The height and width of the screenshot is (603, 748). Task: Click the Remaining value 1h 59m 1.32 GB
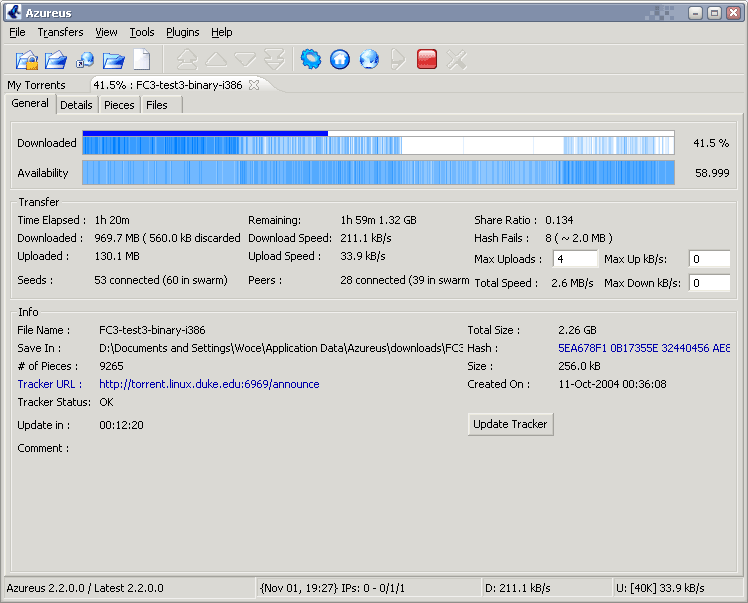pos(378,220)
